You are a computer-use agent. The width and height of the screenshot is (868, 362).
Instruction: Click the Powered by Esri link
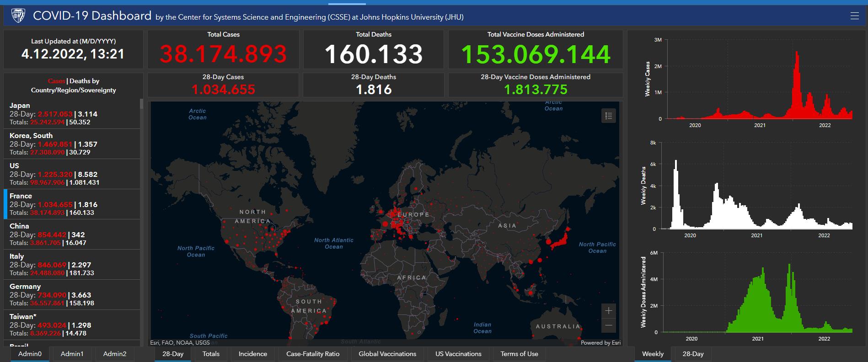point(600,343)
